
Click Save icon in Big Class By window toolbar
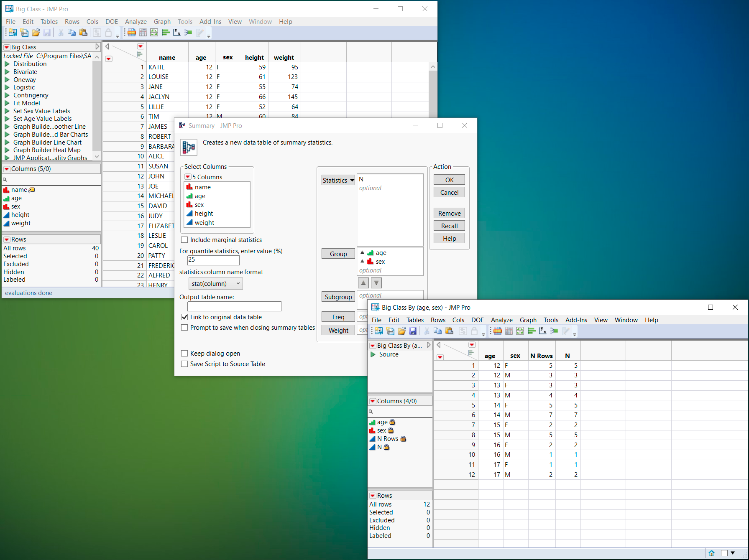point(413,331)
